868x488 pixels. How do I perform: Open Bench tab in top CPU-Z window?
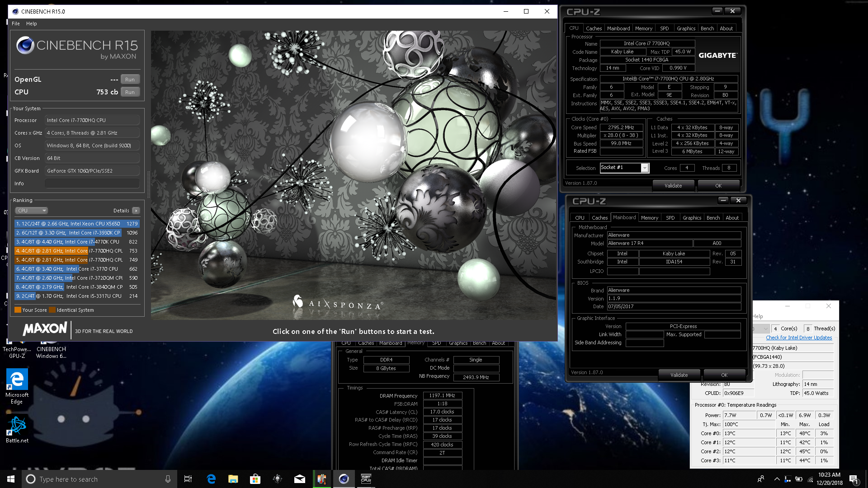coord(707,28)
